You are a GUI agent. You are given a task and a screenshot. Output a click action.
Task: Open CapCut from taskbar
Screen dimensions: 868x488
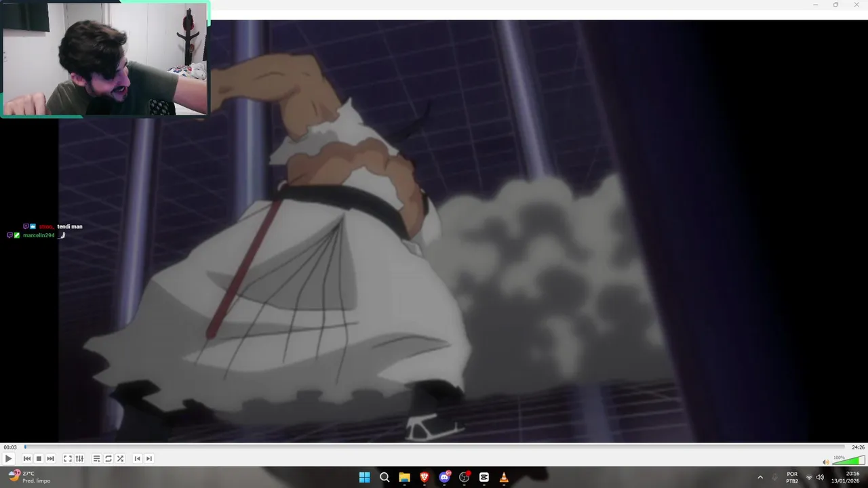point(484,477)
